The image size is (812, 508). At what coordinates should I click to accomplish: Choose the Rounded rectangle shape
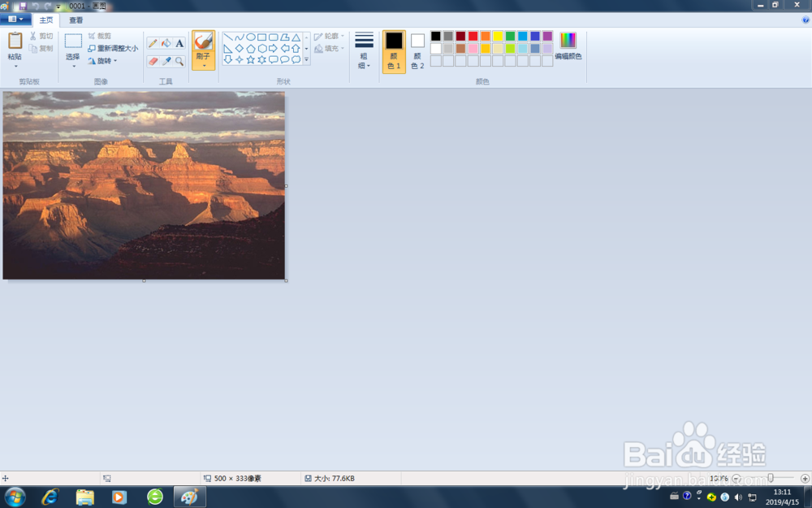(274, 37)
